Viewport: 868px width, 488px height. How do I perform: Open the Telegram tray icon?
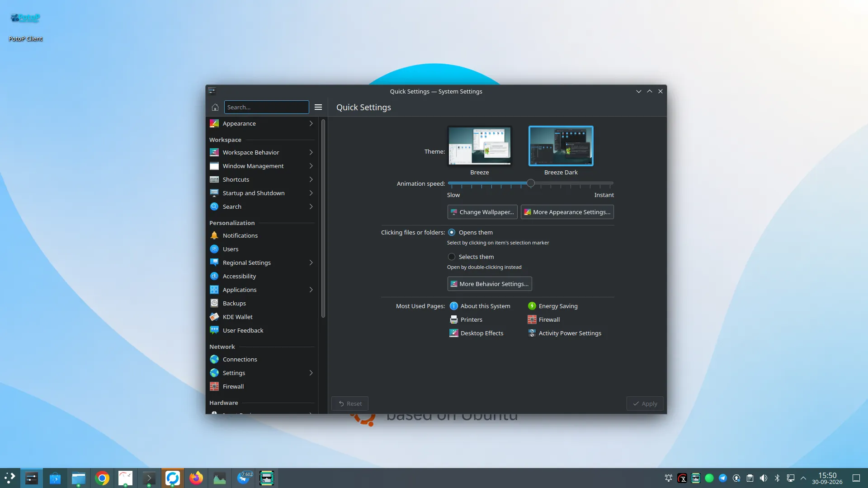click(723, 478)
